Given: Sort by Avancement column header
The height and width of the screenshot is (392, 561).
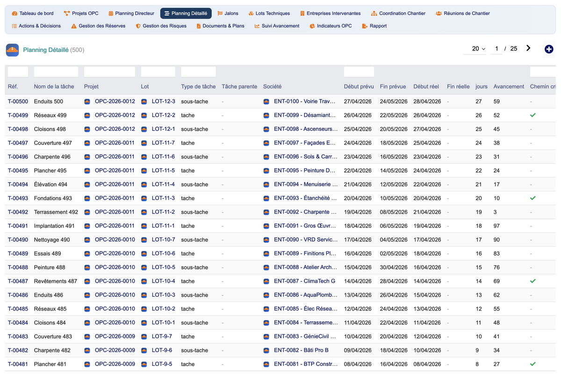Looking at the screenshot, I should point(509,86).
